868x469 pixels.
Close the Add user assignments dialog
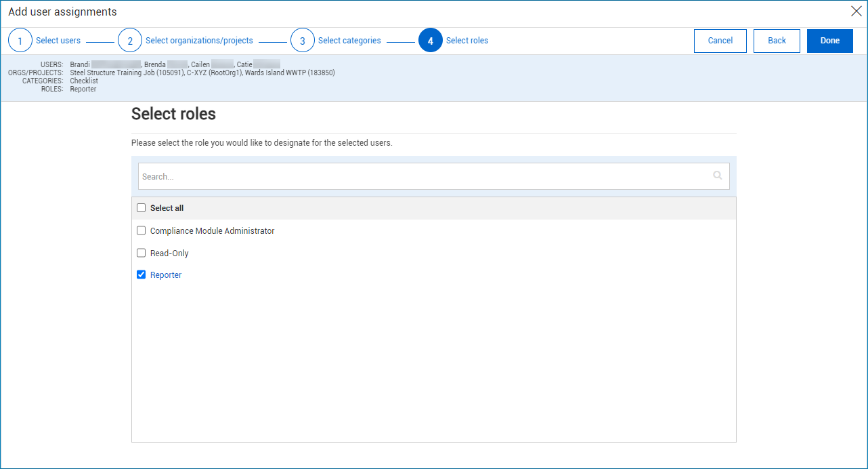click(856, 11)
